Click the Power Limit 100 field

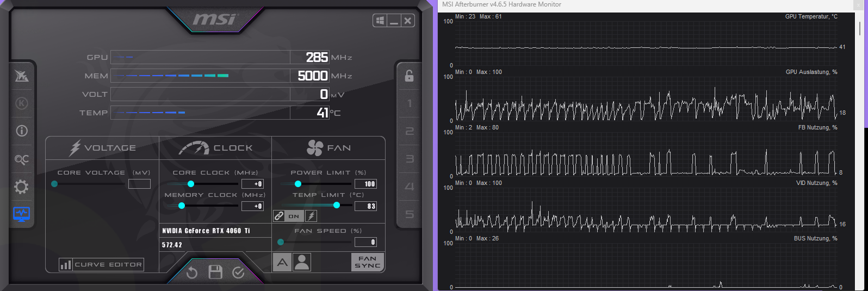coord(365,184)
